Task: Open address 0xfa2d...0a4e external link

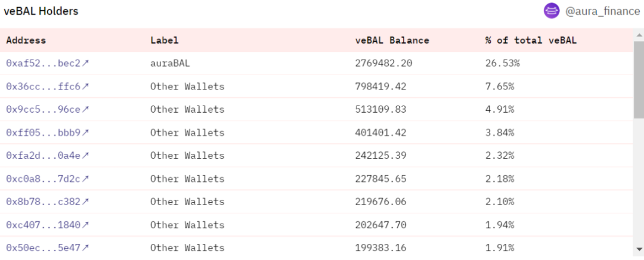Action: coord(47,156)
